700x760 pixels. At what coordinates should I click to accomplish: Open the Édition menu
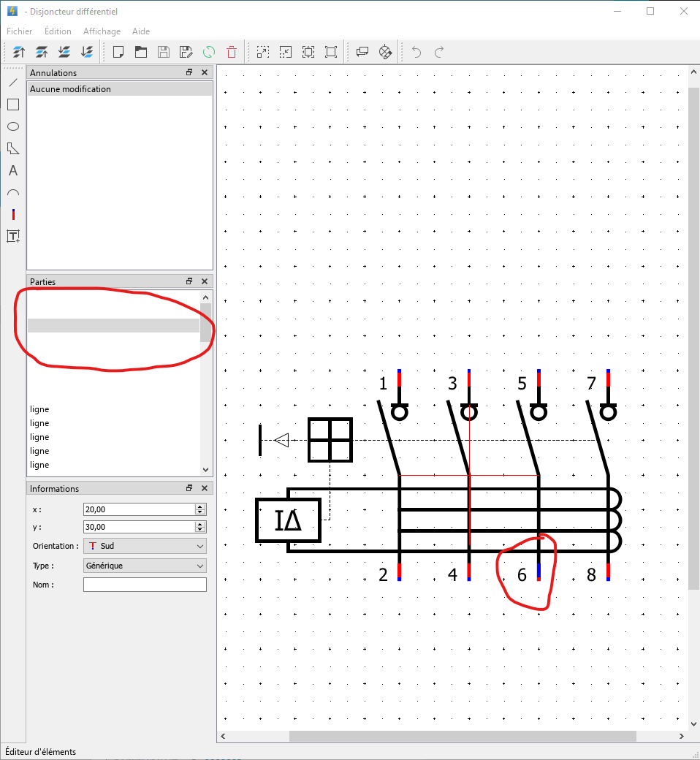point(58,31)
